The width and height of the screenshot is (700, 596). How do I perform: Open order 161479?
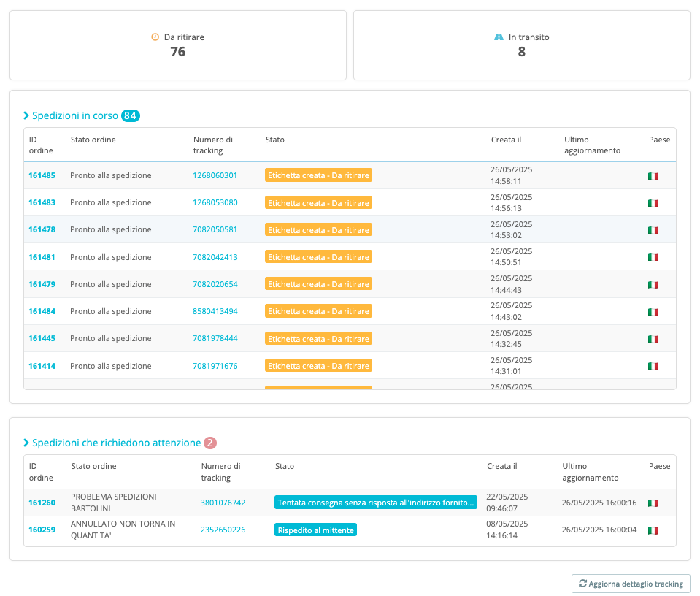tap(42, 284)
